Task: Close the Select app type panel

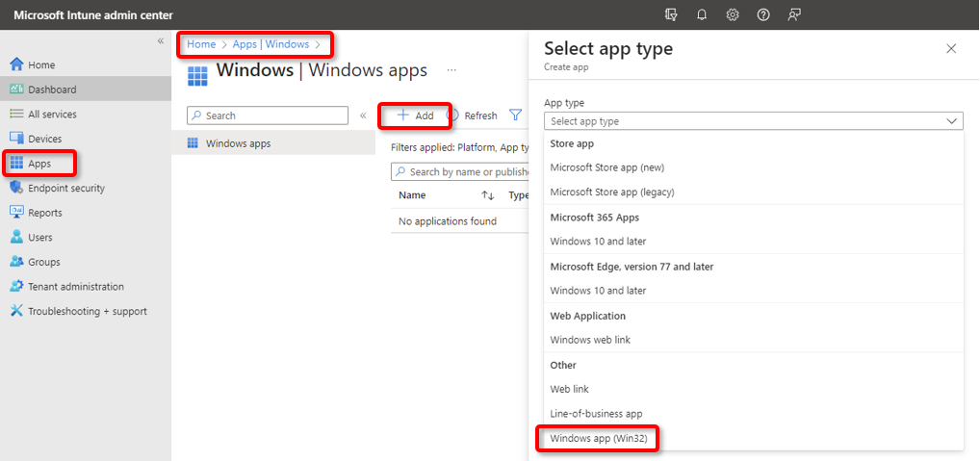Action: point(951,48)
